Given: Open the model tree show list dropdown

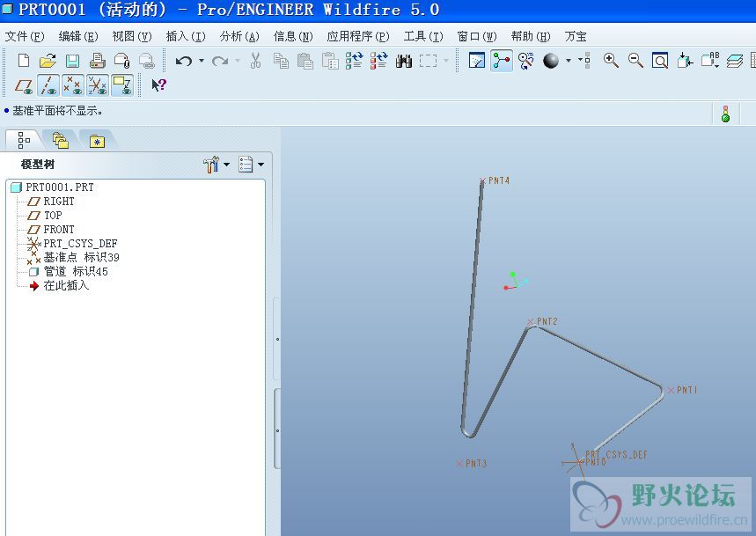Looking at the screenshot, I should (x=251, y=165).
